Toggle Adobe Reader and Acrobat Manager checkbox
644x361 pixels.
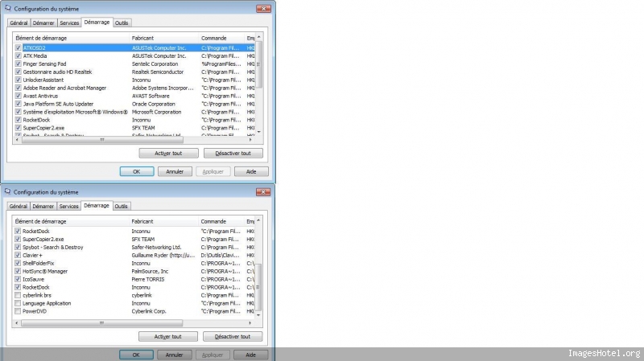pyautogui.click(x=18, y=88)
